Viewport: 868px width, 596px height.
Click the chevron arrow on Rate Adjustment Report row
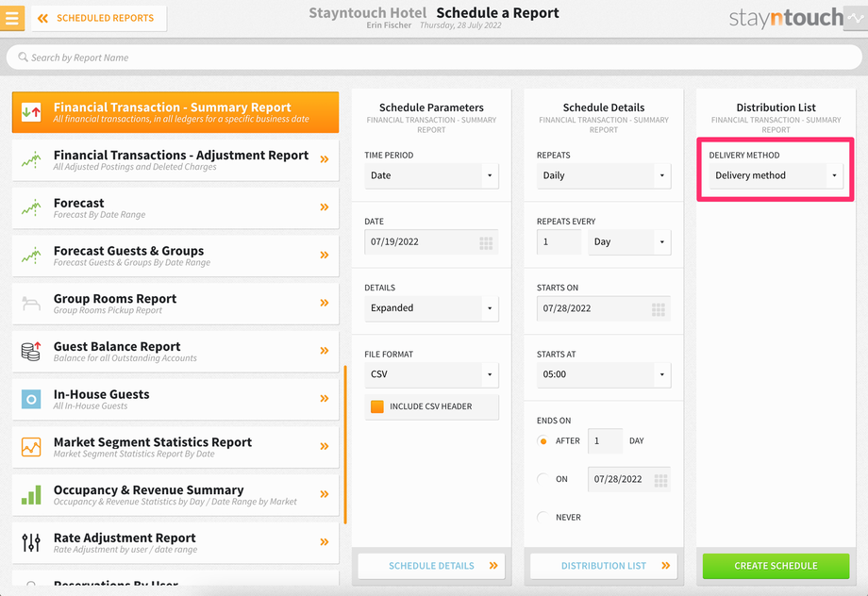[325, 541]
